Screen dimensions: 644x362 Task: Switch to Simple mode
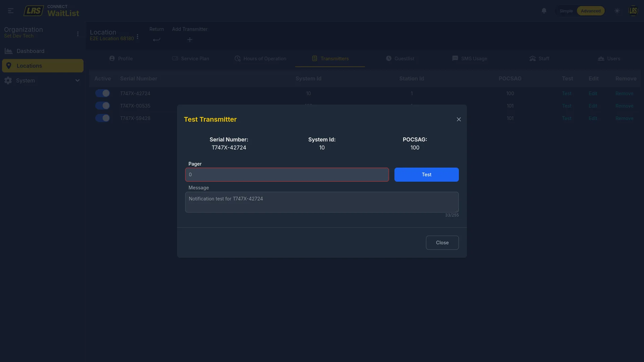tap(566, 11)
